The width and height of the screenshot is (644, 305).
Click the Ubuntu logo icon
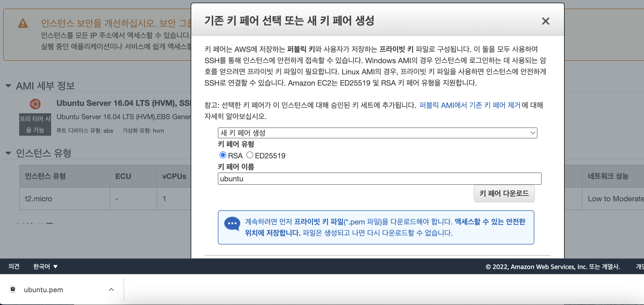point(35,104)
